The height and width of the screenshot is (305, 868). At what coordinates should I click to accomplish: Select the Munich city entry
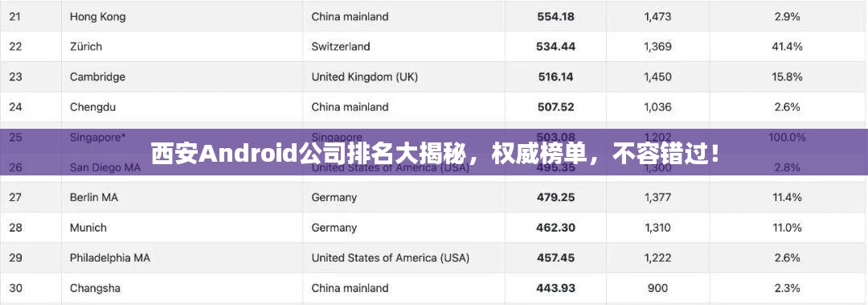[x=88, y=228]
